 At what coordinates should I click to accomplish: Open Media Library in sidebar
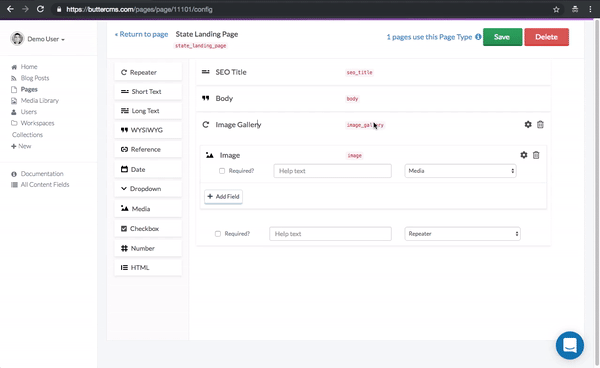(40, 101)
